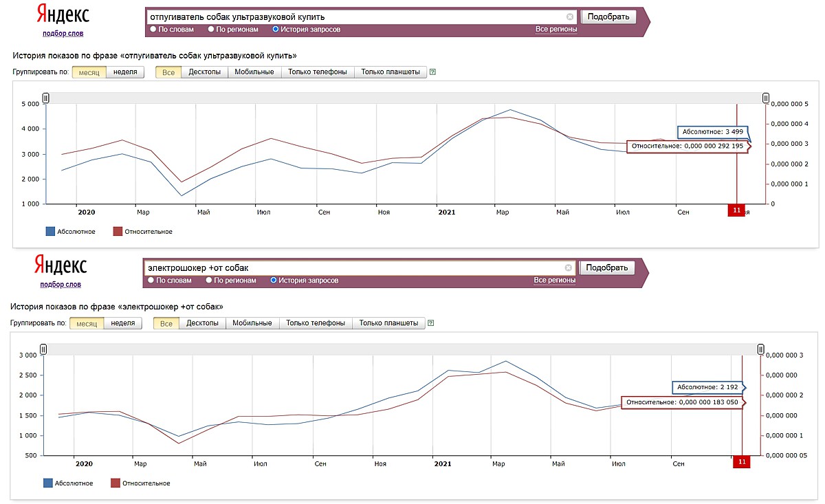This screenshot has width=825, height=504.
Task: Click the top "Подобрать" button
Action: point(609,17)
